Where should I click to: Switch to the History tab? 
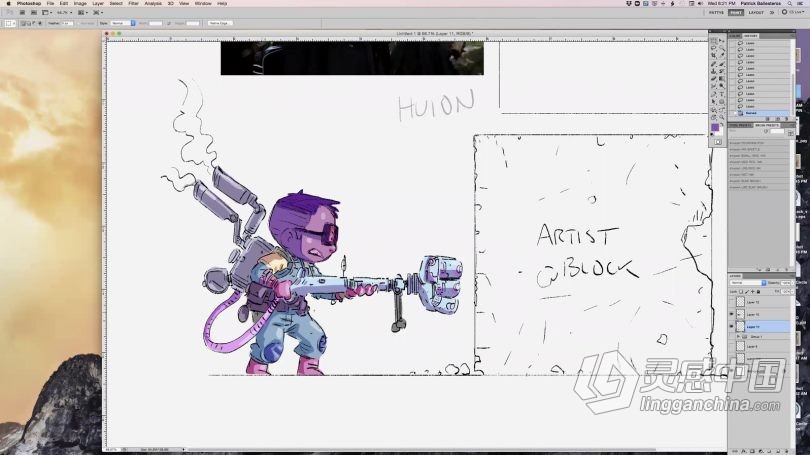[751, 36]
